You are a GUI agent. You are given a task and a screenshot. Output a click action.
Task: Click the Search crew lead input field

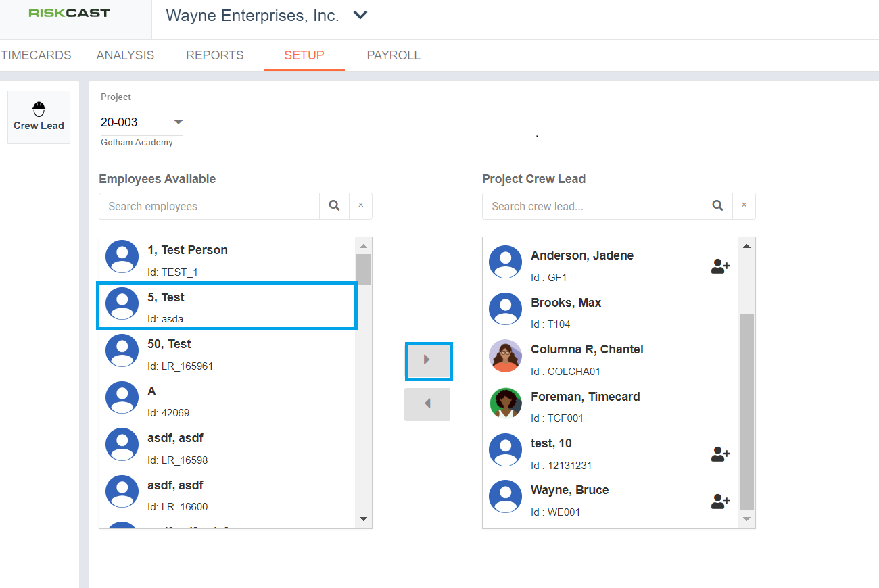point(593,206)
